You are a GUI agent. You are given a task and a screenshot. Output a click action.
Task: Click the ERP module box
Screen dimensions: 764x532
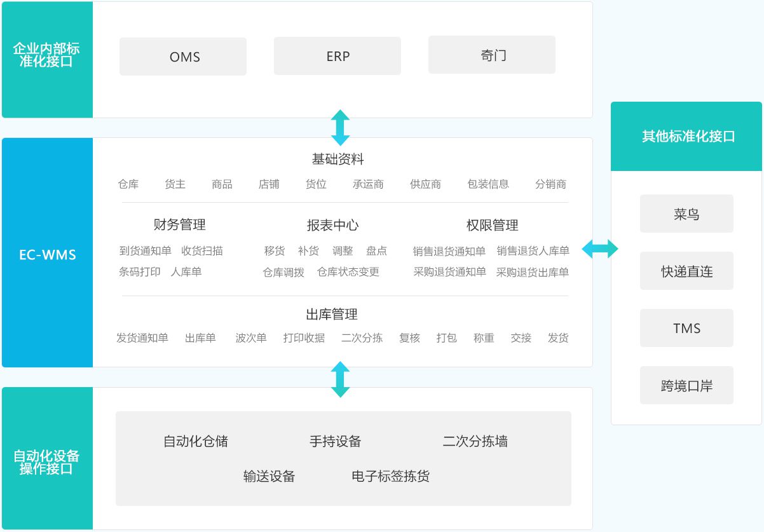tap(337, 56)
